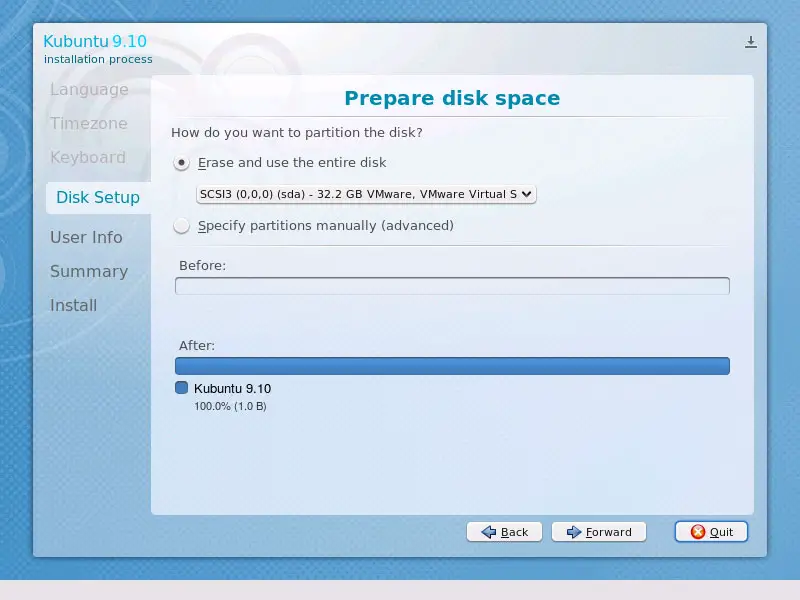Click the blue After partition bar

(x=452, y=366)
